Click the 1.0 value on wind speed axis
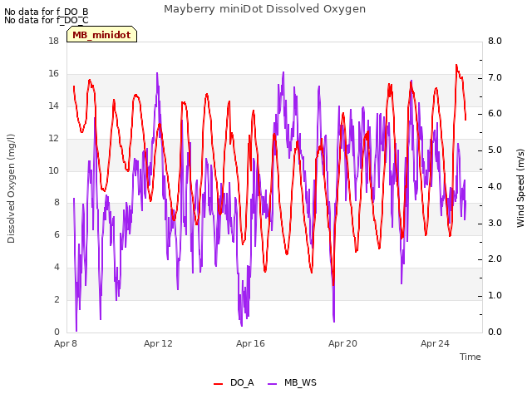532x399 pixels. tap(495, 296)
